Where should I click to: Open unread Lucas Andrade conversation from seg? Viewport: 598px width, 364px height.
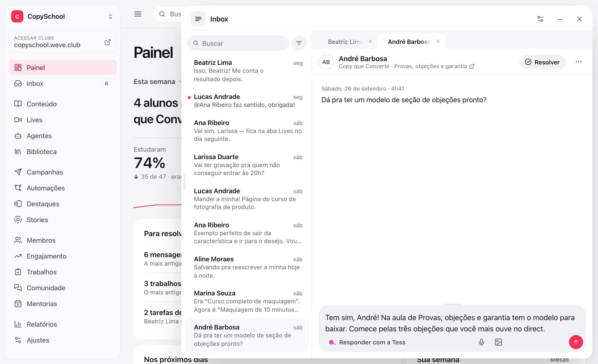tap(247, 101)
